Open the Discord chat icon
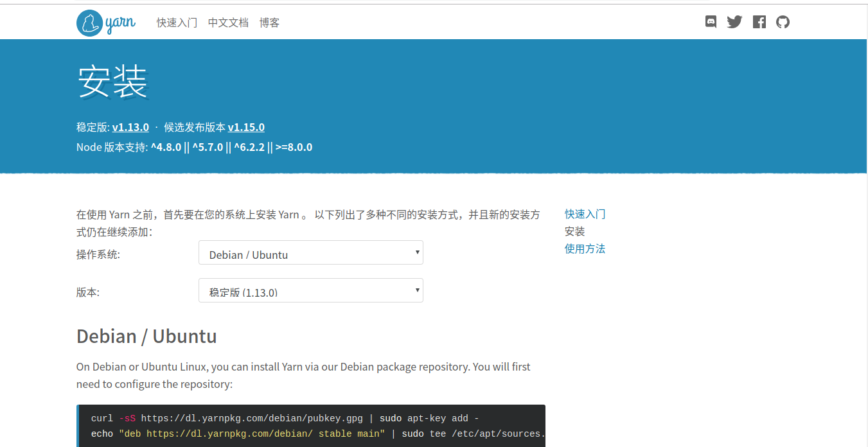 pyautogui.click(x=711, y=22)
